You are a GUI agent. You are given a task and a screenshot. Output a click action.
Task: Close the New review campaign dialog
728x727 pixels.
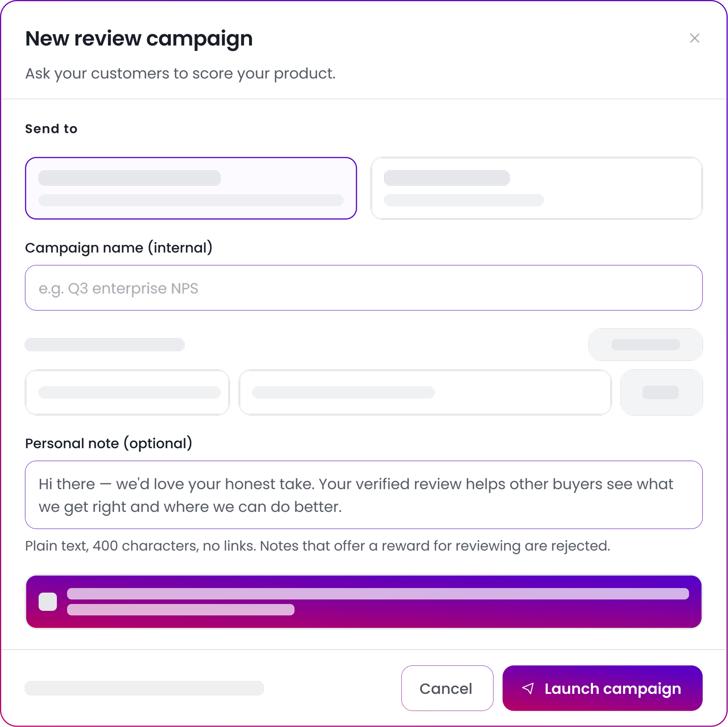694,38
